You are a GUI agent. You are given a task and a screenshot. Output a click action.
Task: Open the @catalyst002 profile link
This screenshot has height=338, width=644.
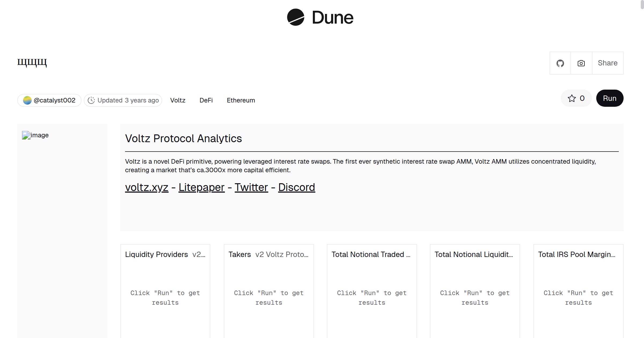(54, 100)
